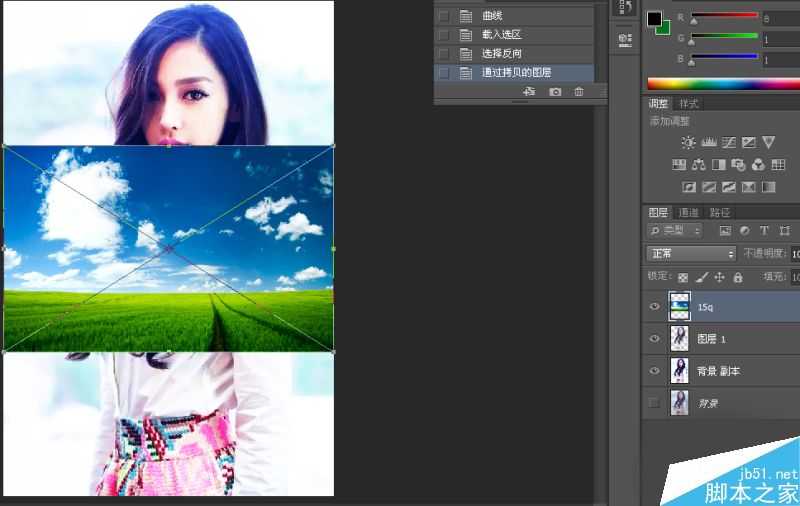Viewport: 800px width, 506px height.
Task: Open the blend mode dropdown showing 正常
Action: [x=690, y=254]
